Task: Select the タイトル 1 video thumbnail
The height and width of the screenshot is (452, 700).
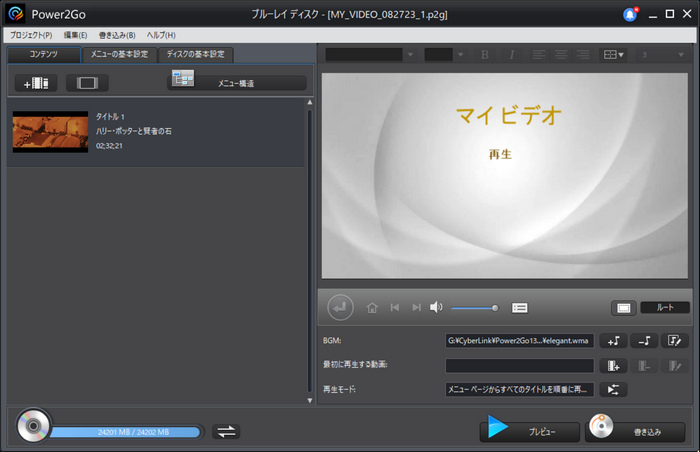Action: click(50, 132)
